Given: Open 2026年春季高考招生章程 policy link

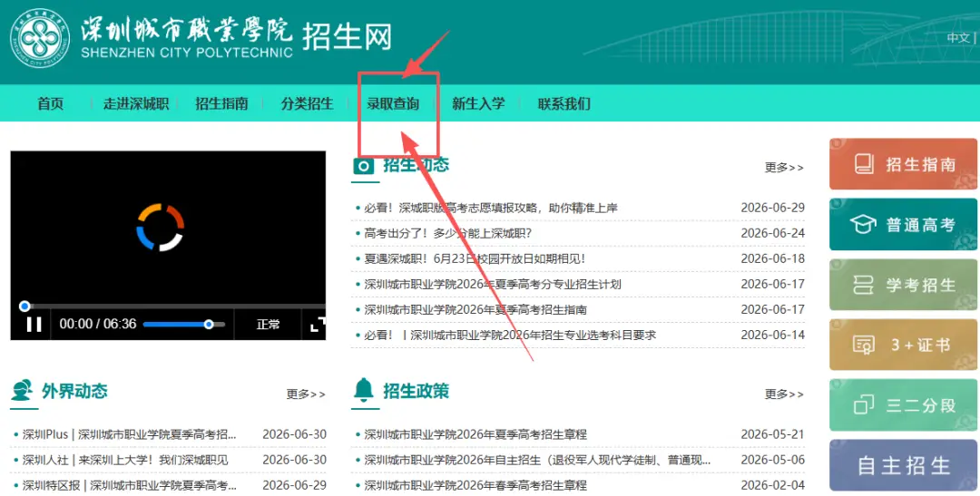Looking at the screenshot, I should tap(475, 486).
